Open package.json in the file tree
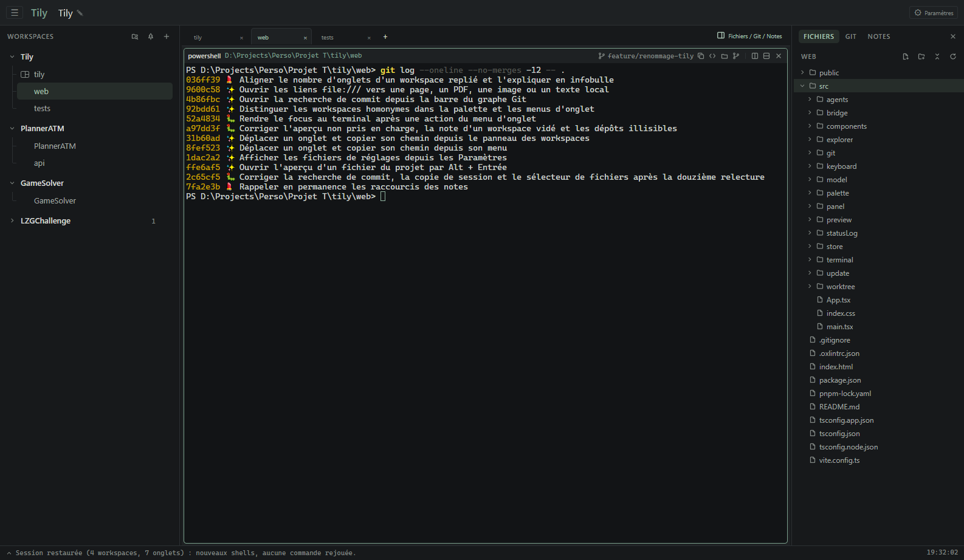Viewport: 964px width, 560px height. (840, 380)
